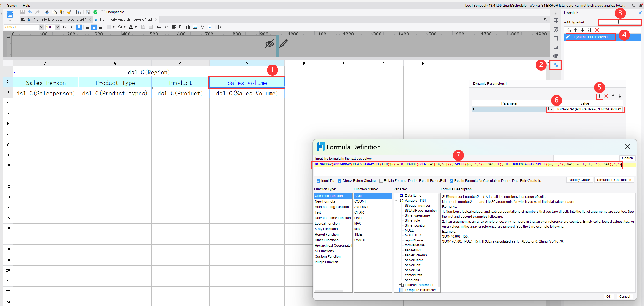
Task: Click the edit pencil icon above the grid
Action: coord(283,44)
